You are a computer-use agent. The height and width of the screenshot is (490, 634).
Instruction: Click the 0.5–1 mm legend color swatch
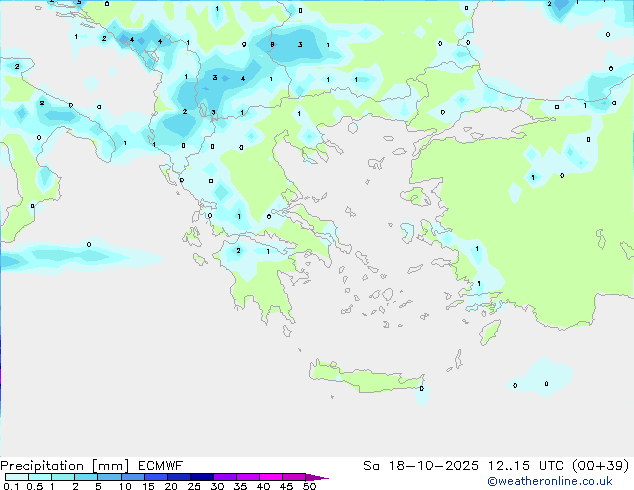(x=40, y=477)
